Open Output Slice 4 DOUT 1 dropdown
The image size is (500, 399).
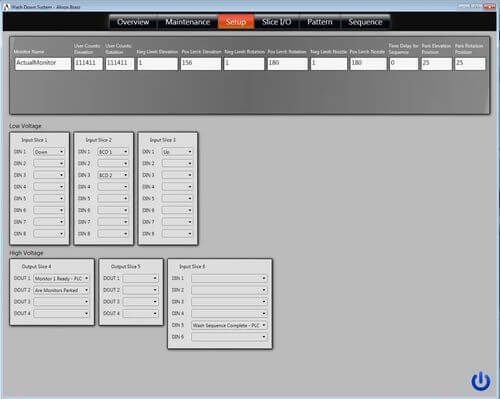tap(61, 278)
